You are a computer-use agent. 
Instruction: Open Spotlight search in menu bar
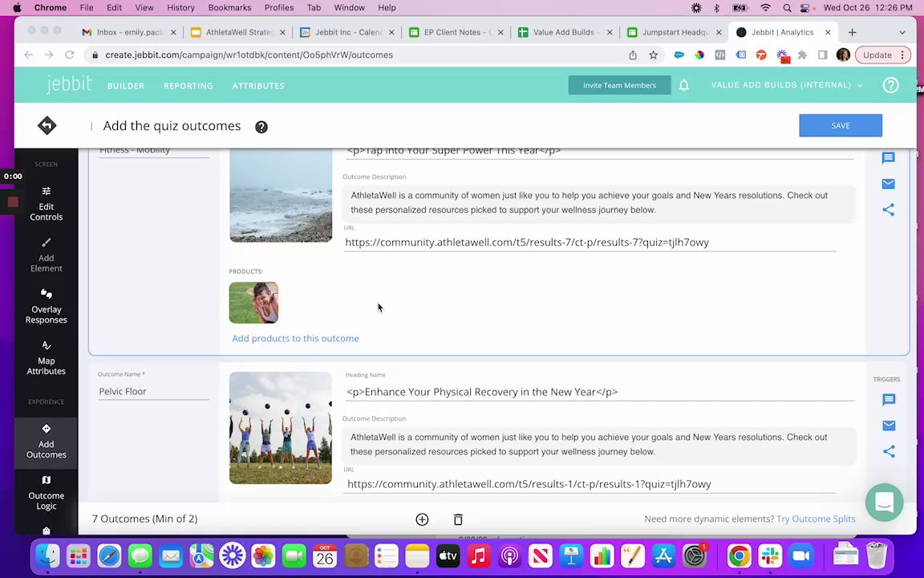click(x=787, y=8)
